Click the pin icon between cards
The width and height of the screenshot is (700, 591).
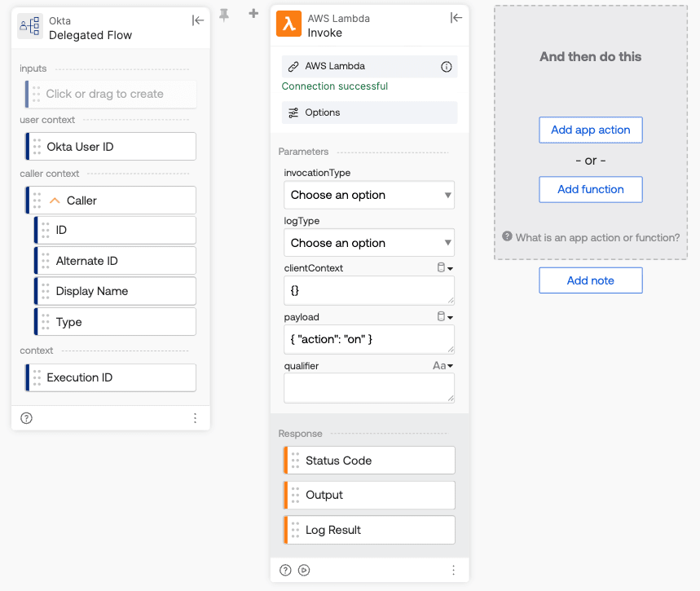pyautogui.click(x=224, y=15)
